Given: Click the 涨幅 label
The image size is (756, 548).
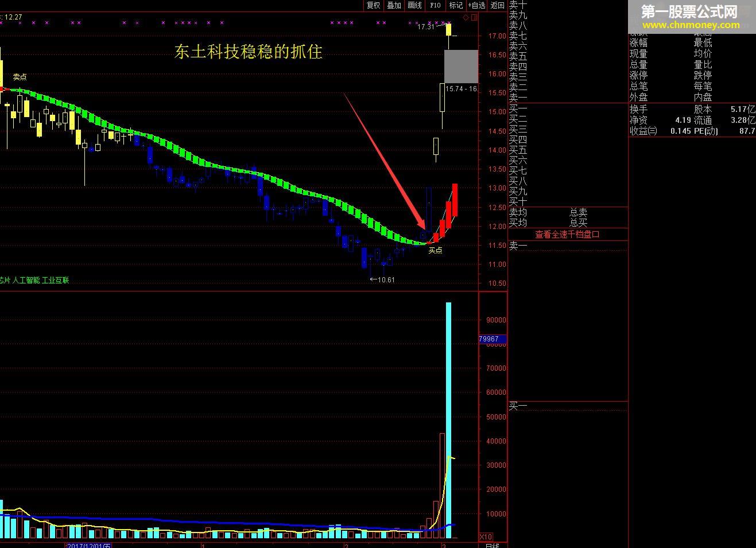Looking at the screenshot, I should [x=638, y=43].
